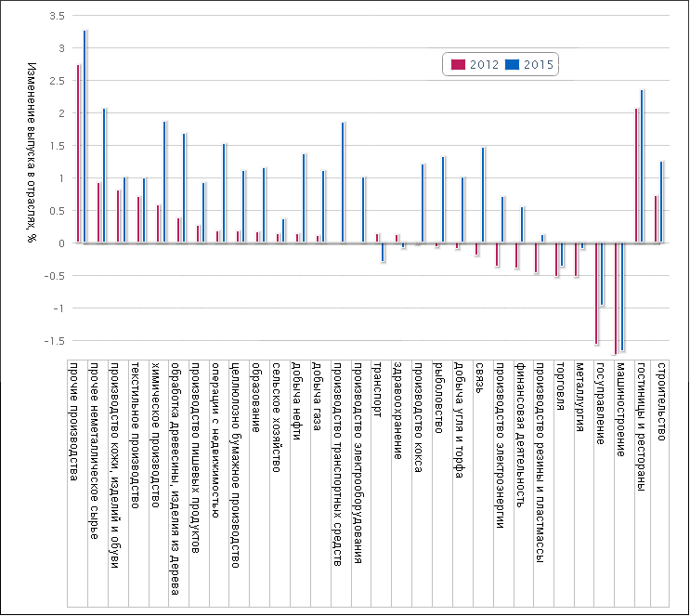Select label 'производство электрооборудования'
This screenshot has height=616, width=690.
358,464
